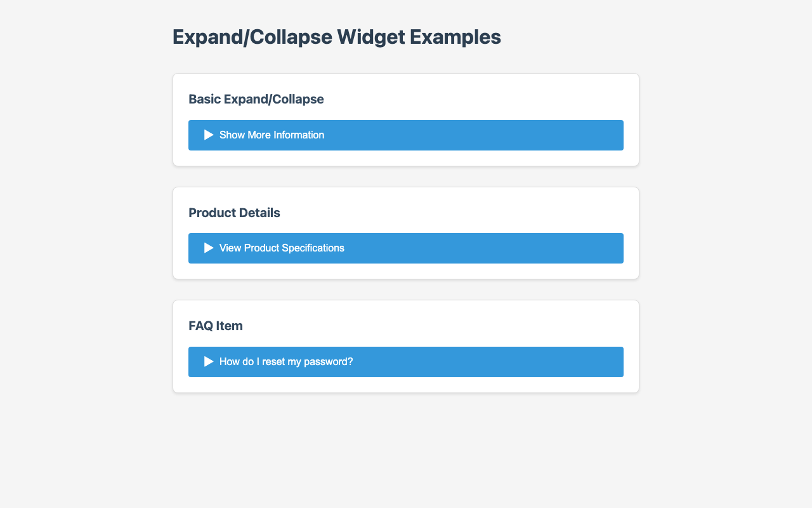Click the Product Details card heading
Image resolution: width=812 pixels, height=508 pixels.
tap(234, 213)
